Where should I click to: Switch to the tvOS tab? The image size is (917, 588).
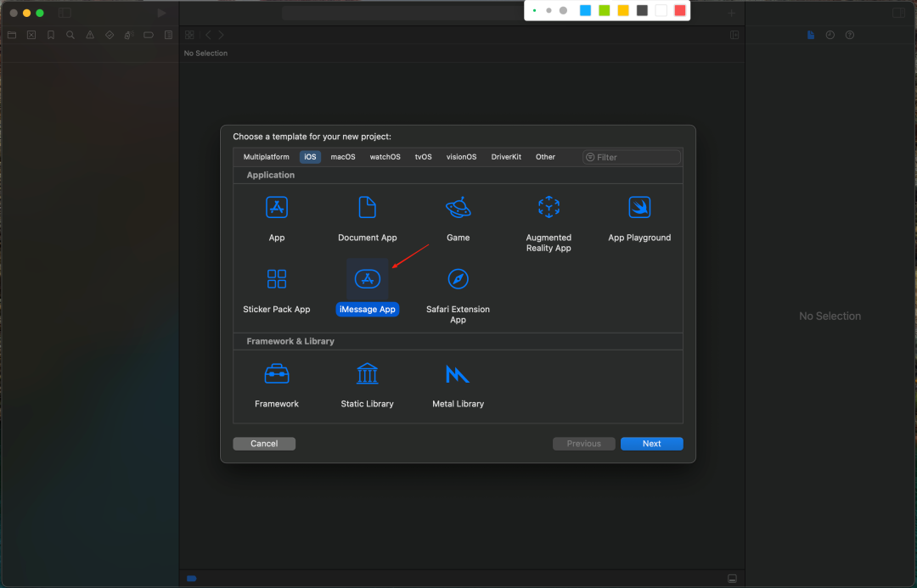[x=424, y=157]
